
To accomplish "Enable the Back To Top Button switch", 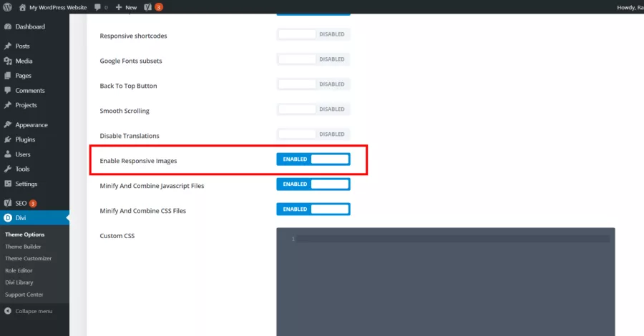I will point(313,84).
